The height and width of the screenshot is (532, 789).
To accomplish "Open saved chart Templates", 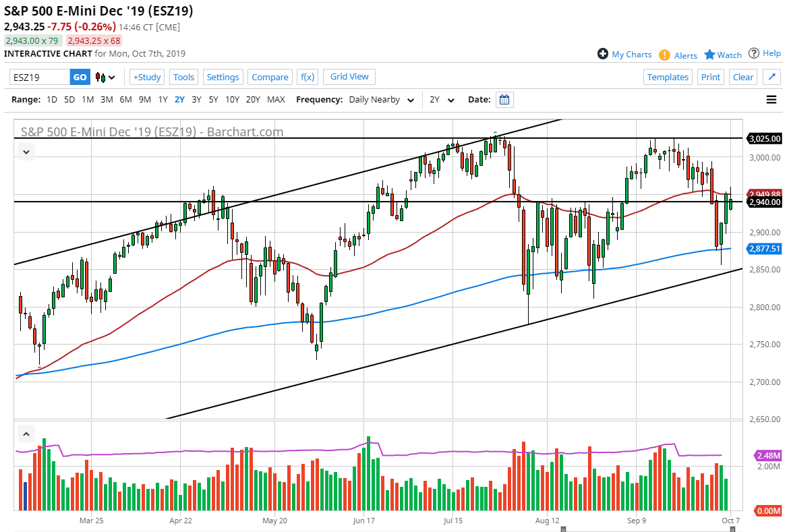I will tap(668, 77).
